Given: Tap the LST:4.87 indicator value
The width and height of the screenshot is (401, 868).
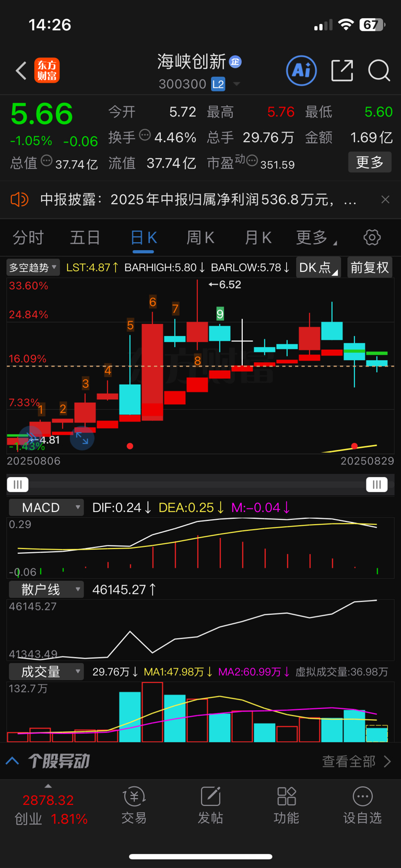Looking at the screenshot, I should point(92,268).
